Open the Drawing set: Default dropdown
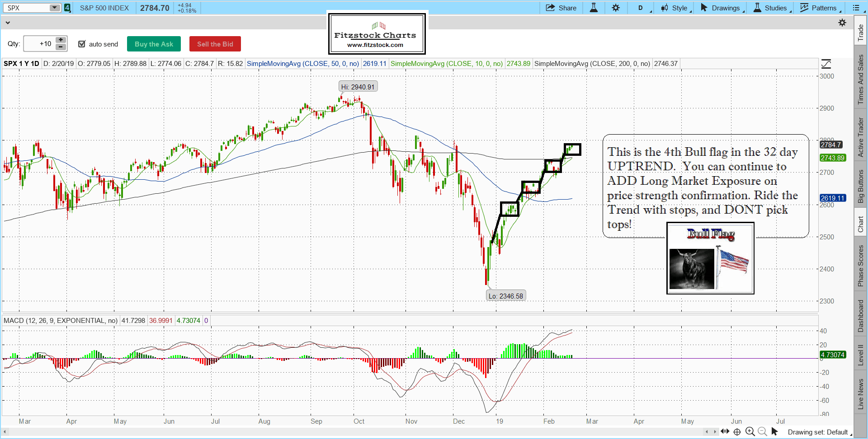868x439 pixels. (819, 432)
